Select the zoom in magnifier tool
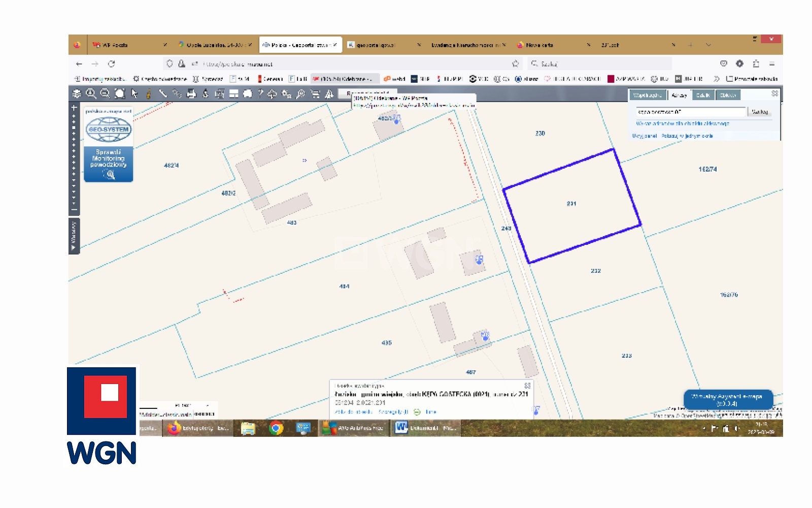The width and height of the screenshot is (812, 508). (x=91, y=93)
